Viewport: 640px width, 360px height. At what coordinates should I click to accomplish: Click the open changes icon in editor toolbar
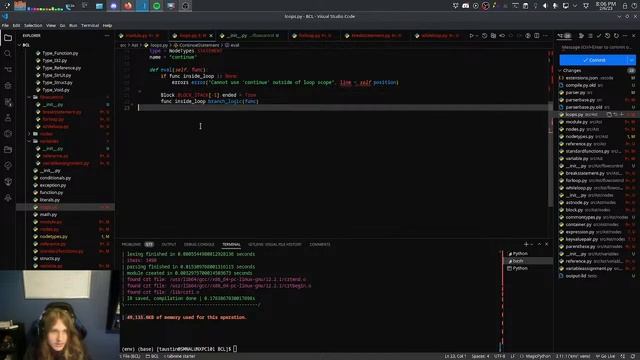[x=493, y=36]
